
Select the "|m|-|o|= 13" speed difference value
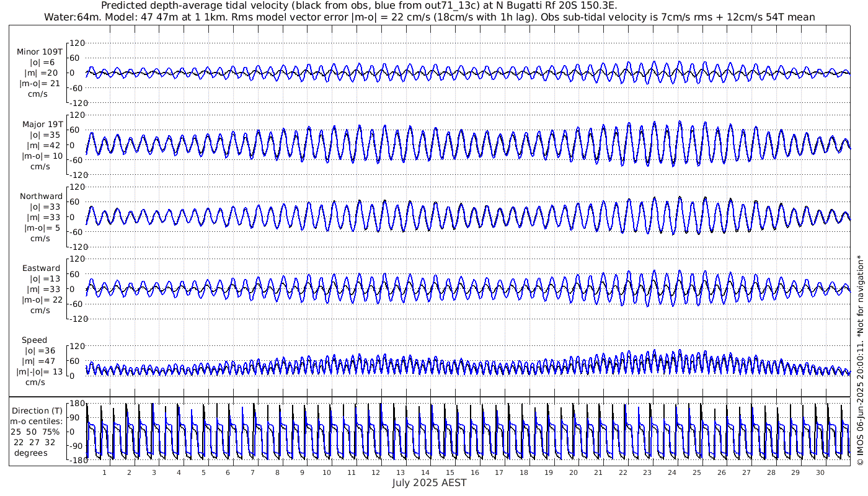pyautogui.click(x=40, y=372)
